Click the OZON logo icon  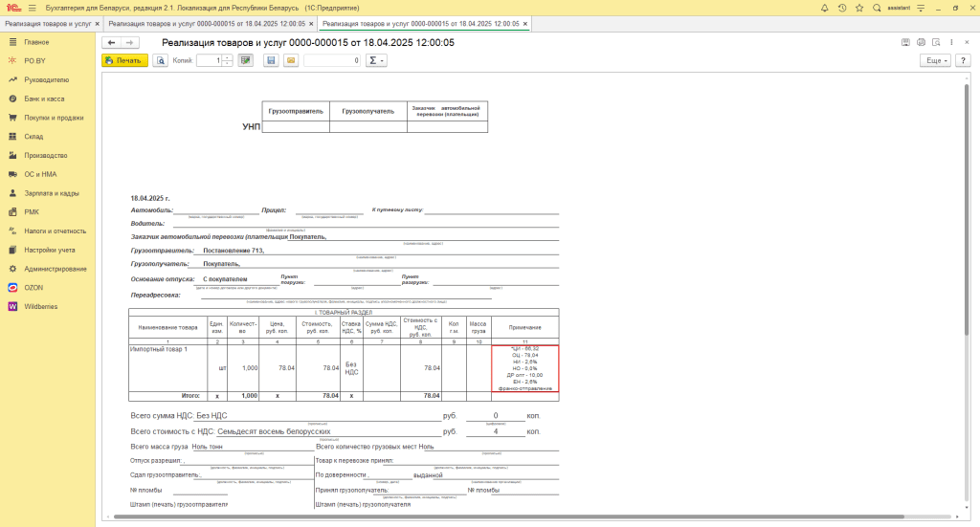[x=12, y=287]
